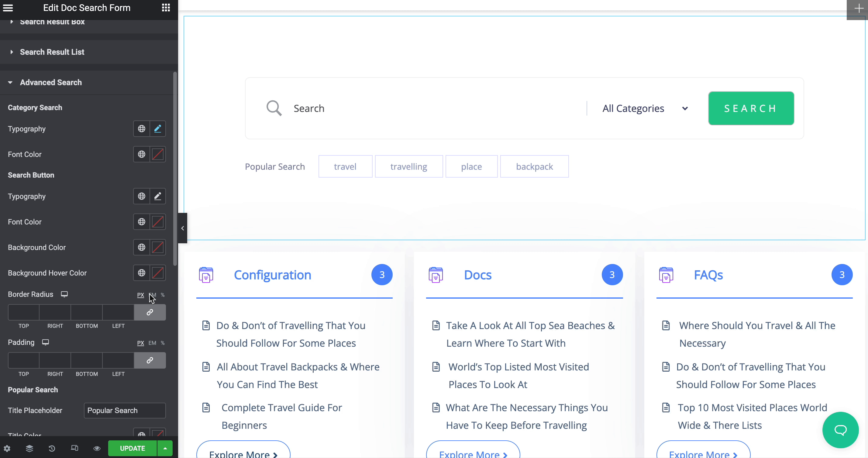
Task: Open the widgets grid icon
Action: click(x=166, y=8)
